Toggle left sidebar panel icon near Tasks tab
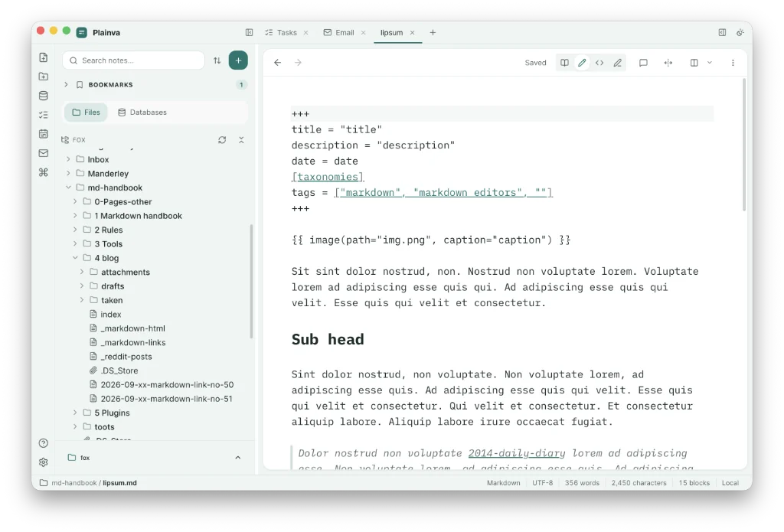The width and height of the screenshot is (784, 532). click(x=249, y=32)
